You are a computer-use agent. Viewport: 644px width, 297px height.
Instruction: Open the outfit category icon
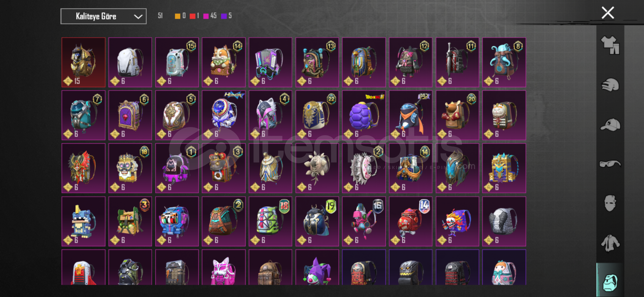610,45
